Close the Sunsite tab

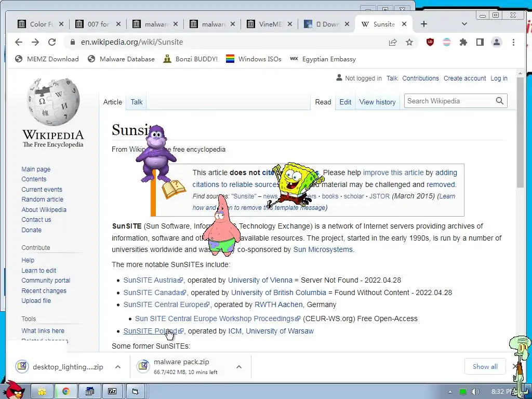pyautogui.click(x=404, y=24)
